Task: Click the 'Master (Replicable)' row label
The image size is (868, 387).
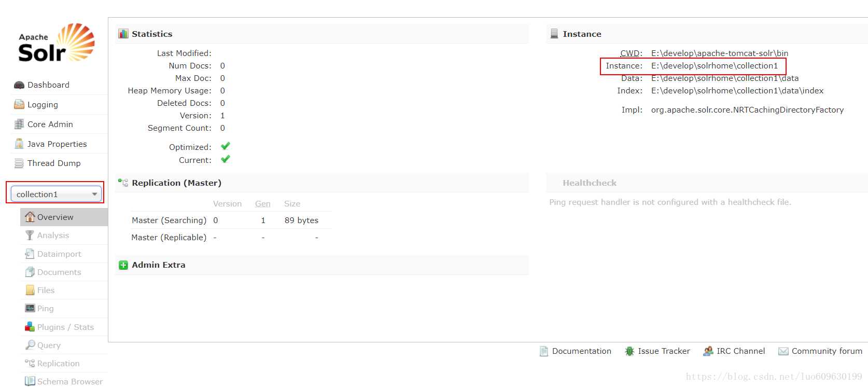Action: 169,238
